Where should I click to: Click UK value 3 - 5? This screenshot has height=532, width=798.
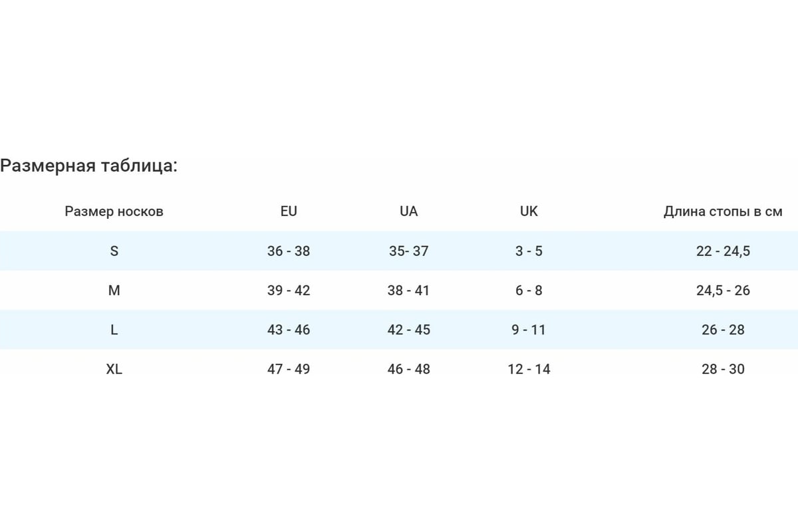click(x=529, y=251)
